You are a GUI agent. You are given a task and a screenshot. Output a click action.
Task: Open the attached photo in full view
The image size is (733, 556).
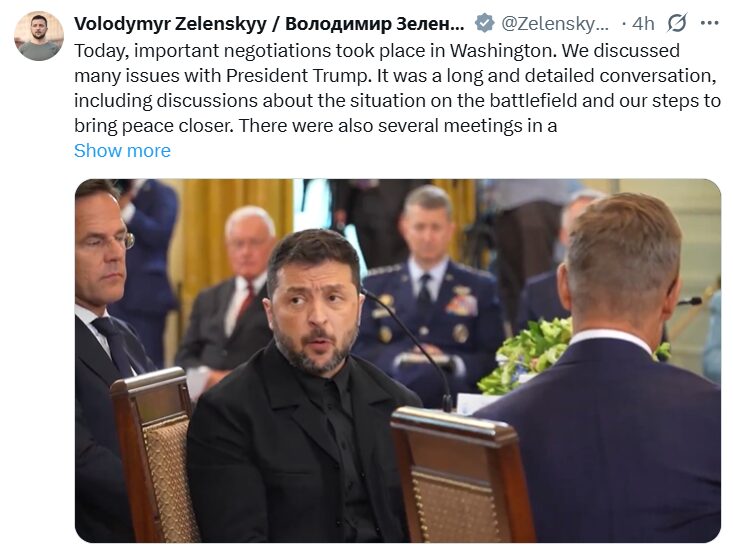(x=398, y=361)
